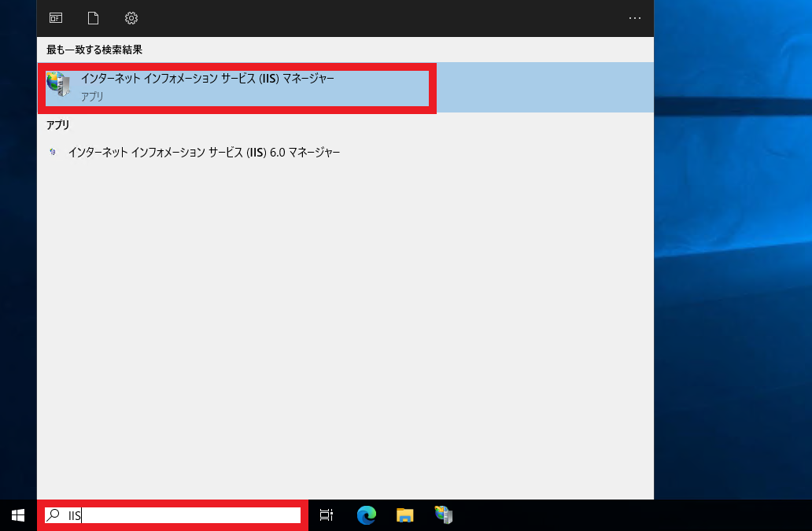Select the Documents filter icon

pos(93,18)
